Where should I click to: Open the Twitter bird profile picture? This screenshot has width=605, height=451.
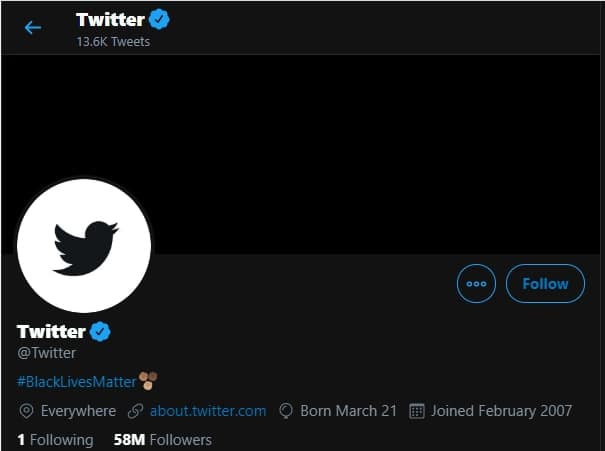click(x=84, y=245)
